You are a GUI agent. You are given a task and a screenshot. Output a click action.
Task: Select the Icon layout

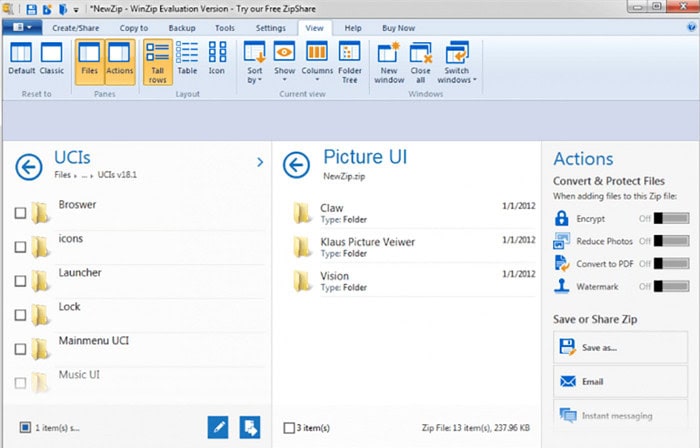[217, 58]
